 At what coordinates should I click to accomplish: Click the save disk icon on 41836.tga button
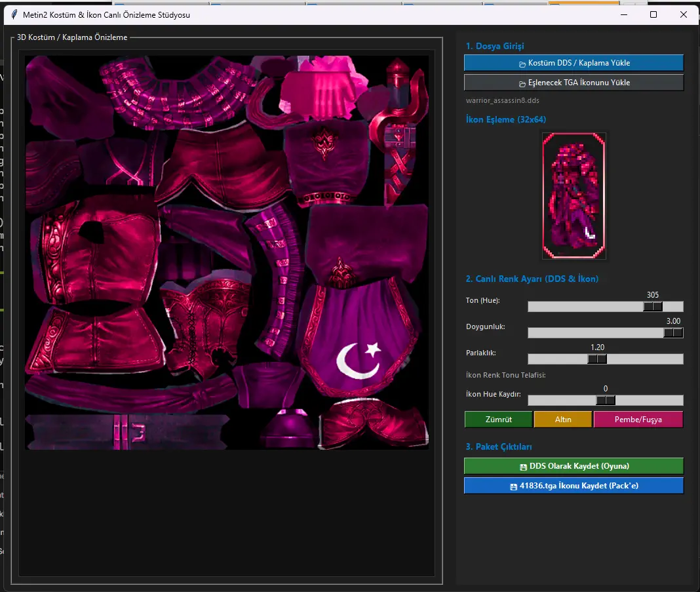(x=513, y=486)
